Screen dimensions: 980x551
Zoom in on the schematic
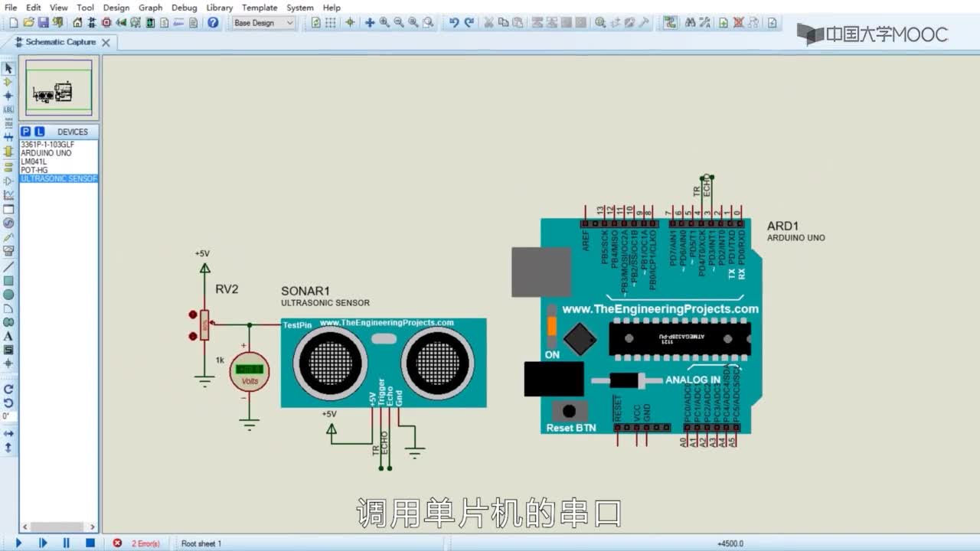(384, 23)
